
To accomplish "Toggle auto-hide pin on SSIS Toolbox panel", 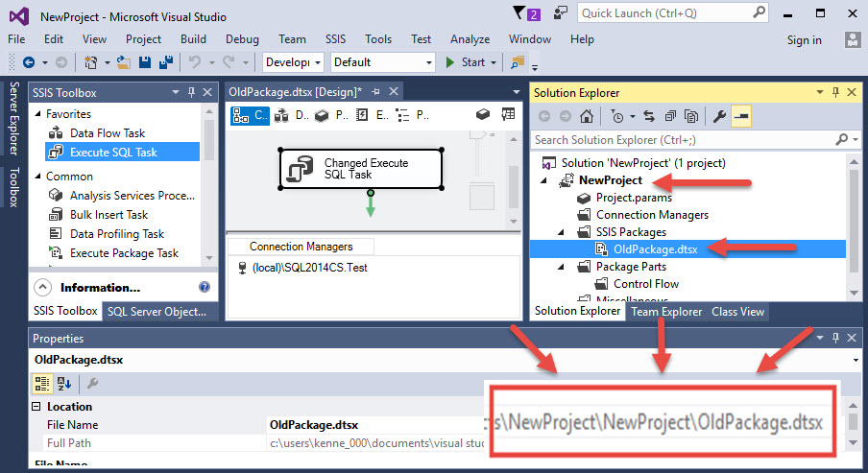I will pos(191,93).
